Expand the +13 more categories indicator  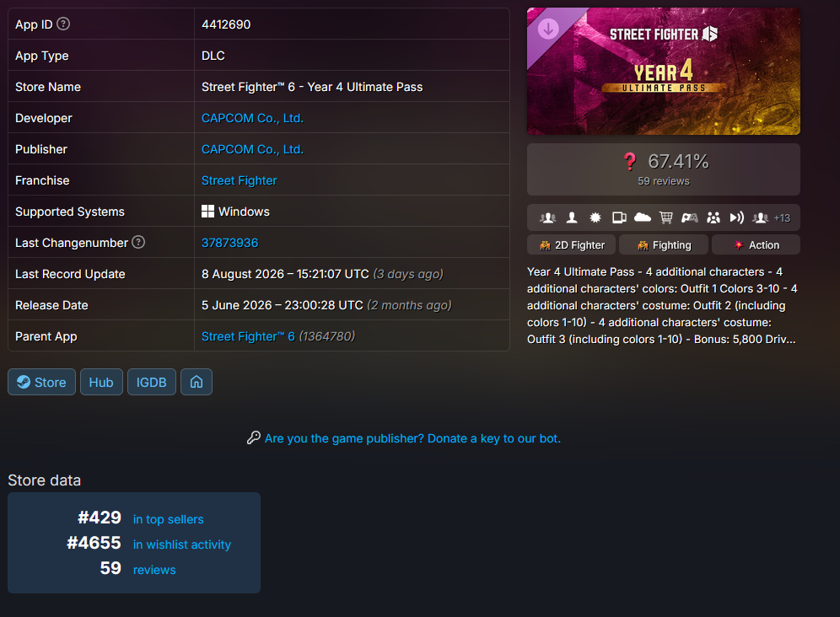point(782,218)
